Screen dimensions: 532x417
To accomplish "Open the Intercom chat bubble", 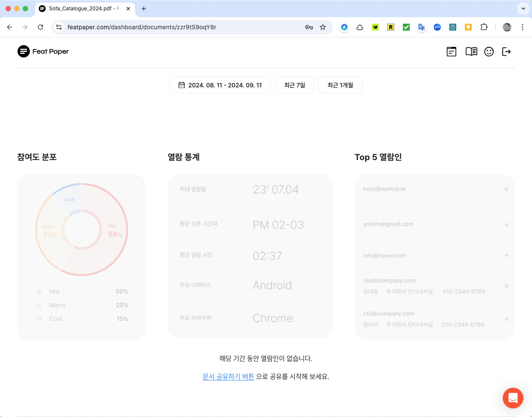I will pyautogui.click(x=513, y=398).
